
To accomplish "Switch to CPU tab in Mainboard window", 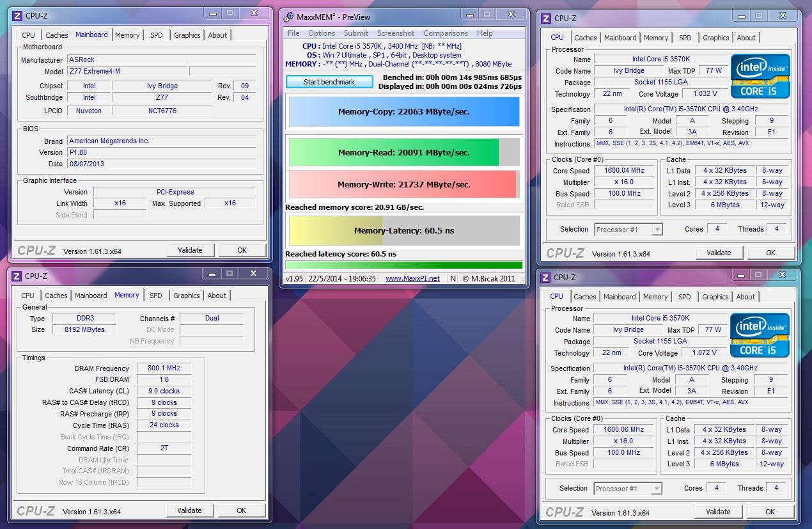I will (x=28, y=35).
